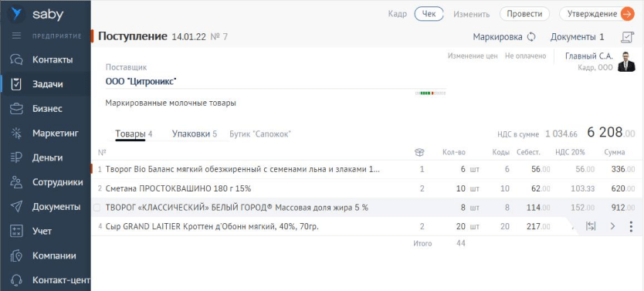This screenshot has height=291, width=644.
Task: Click the Бизнес briefcase icon
Action: click(16, 109)
